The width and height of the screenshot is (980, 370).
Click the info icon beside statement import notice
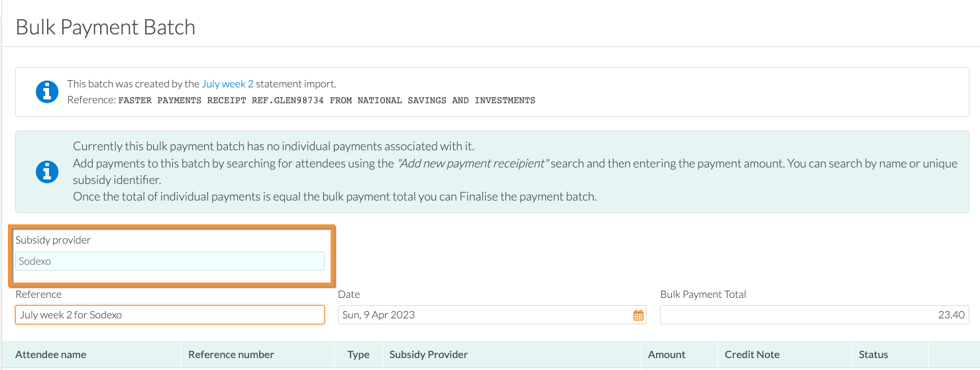pyautogui.click(x=46, y=92)
